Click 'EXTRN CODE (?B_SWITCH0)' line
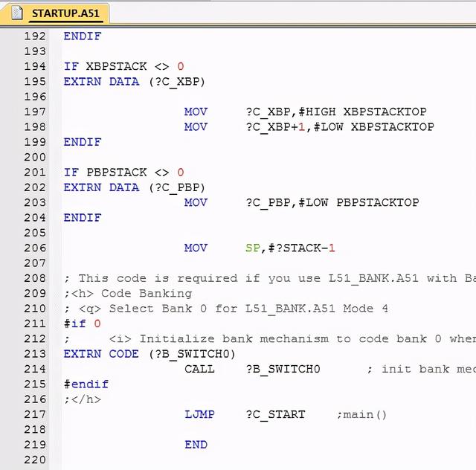 [149, 354]
